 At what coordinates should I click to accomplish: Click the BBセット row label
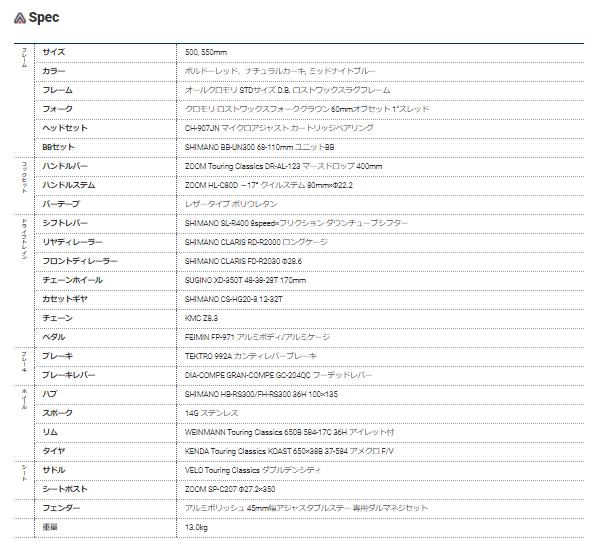point(58,147)
